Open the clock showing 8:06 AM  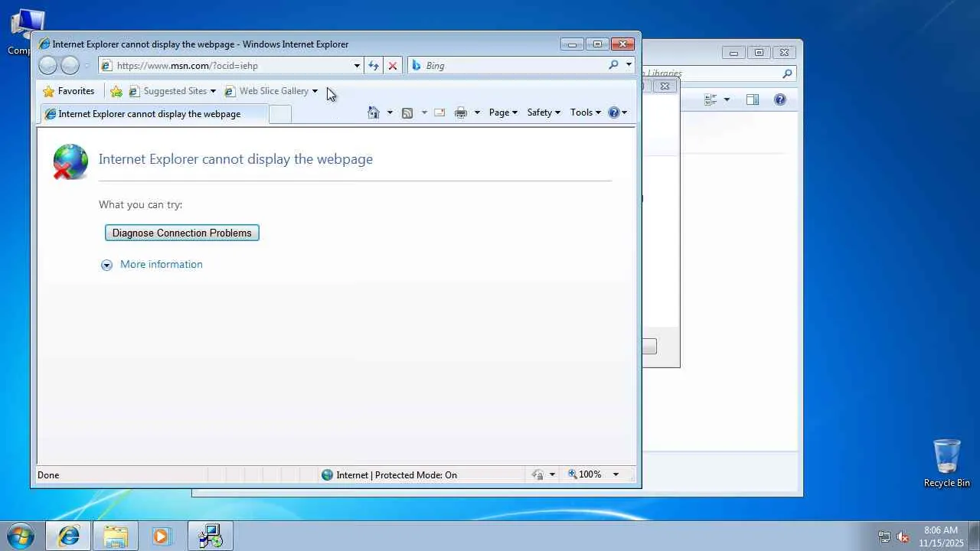click(941, 536)
